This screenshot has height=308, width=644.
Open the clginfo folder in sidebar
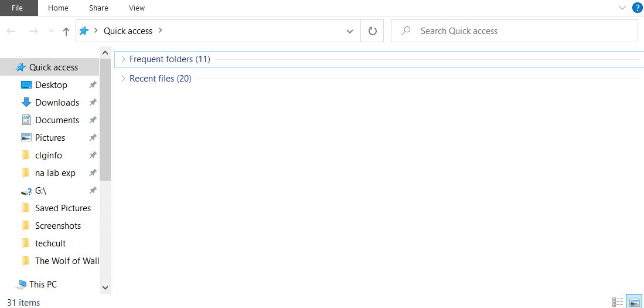49,155
